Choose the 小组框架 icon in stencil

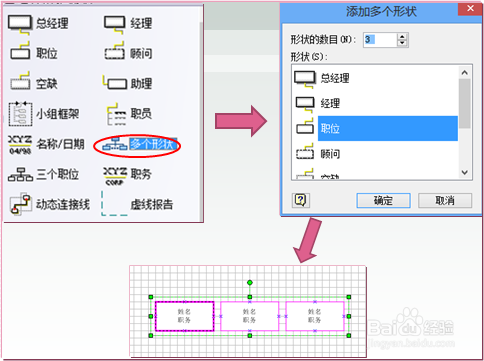click(x=20, y=114)
